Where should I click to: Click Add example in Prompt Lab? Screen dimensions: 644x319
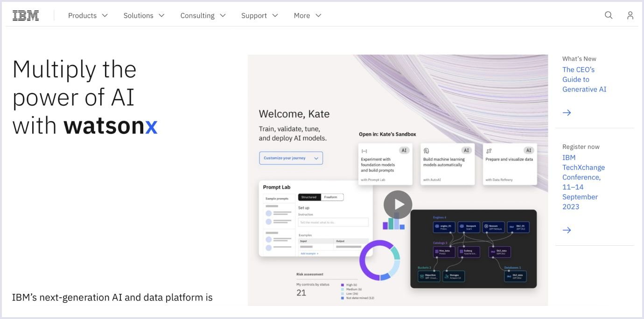pos(309,253)
